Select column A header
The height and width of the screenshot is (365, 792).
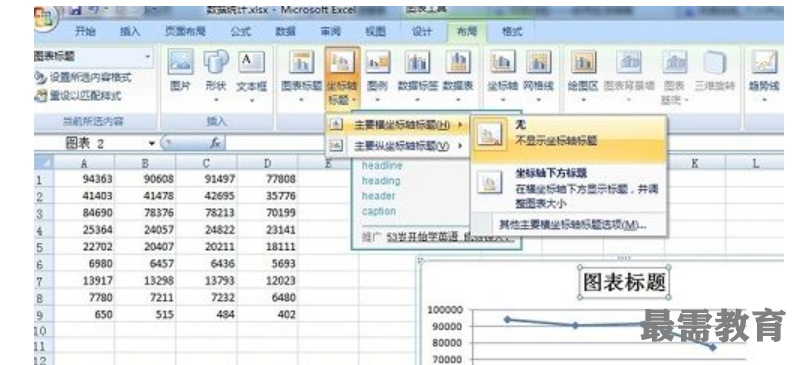[84, 163]
